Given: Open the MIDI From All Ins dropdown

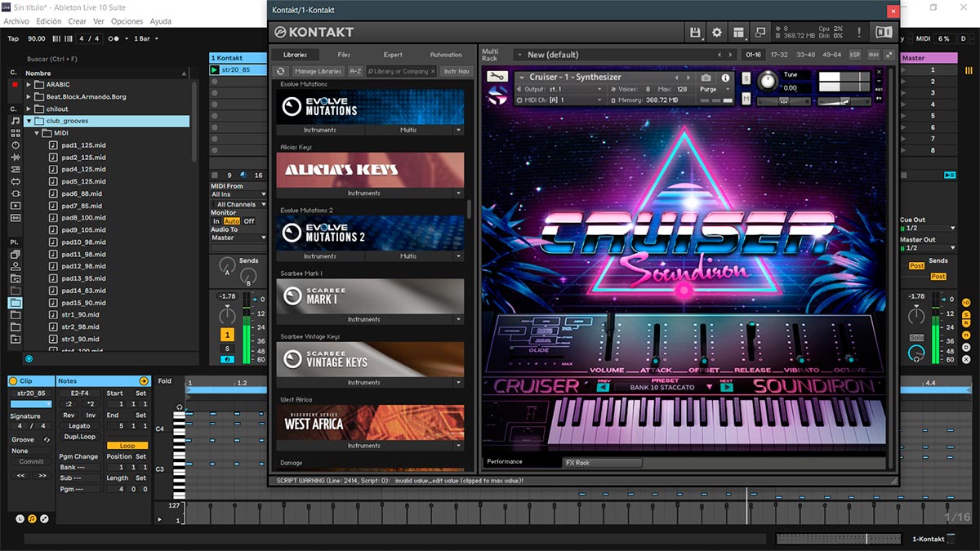Looking at the screenshot, I should tap(238, 194).
